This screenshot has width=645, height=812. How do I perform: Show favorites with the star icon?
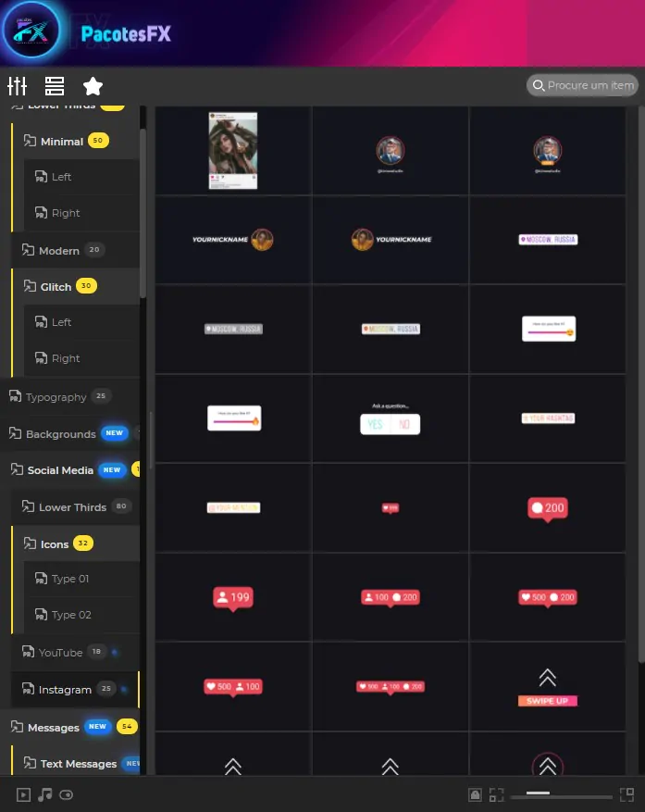[x=93, y=86]
